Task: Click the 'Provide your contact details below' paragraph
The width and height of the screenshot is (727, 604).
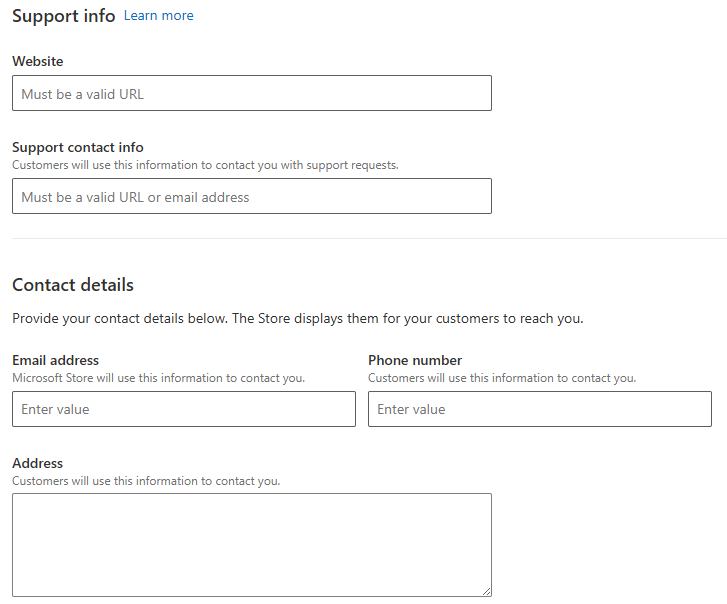Action: click(x=298, y=318)
